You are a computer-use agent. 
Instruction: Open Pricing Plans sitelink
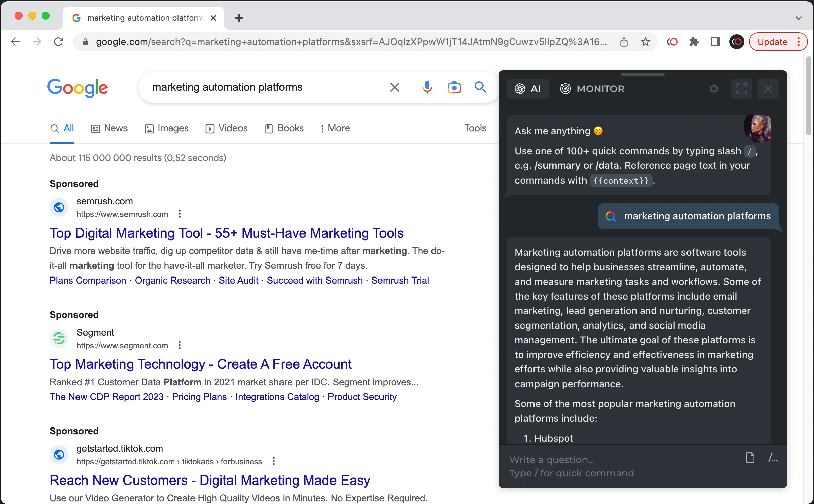(199, 397)
